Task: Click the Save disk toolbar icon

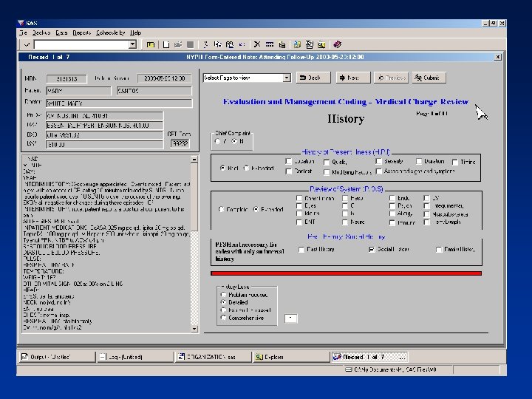Action: (190, 44)
